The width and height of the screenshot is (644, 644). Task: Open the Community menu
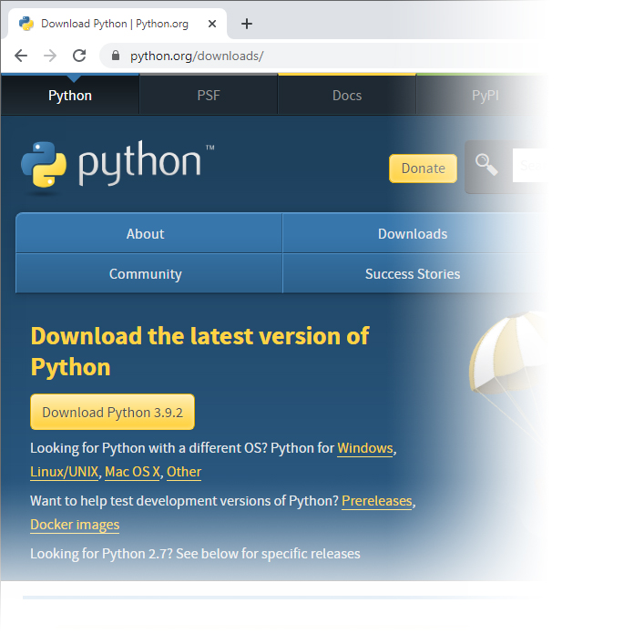[148, 273]
